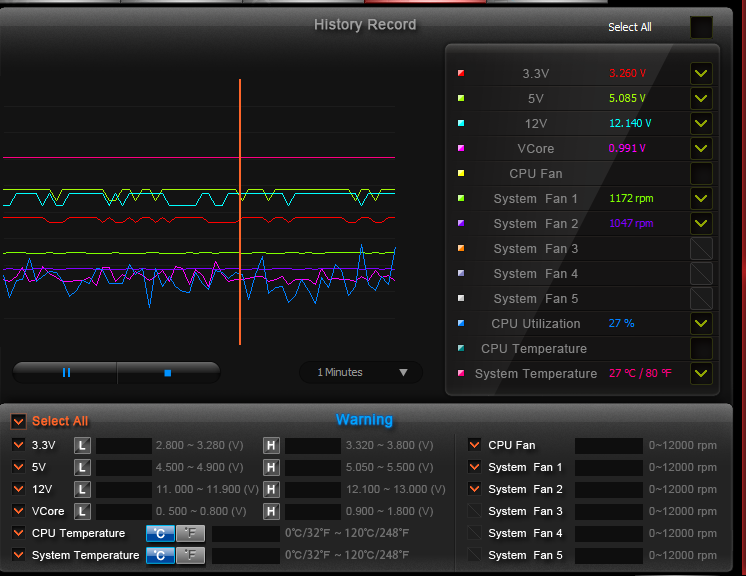This screenshot has width=746, height=576.
Task: Uncheck the 5V warning checkbox
Action: (19, 467)
